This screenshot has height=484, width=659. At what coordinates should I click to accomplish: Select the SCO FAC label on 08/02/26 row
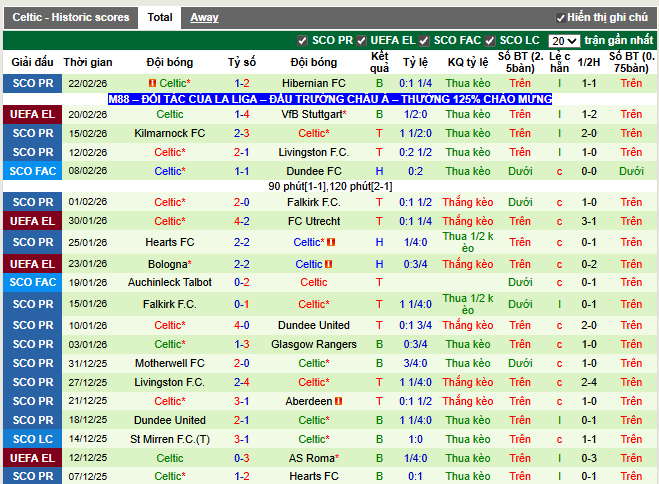[33, 171]
